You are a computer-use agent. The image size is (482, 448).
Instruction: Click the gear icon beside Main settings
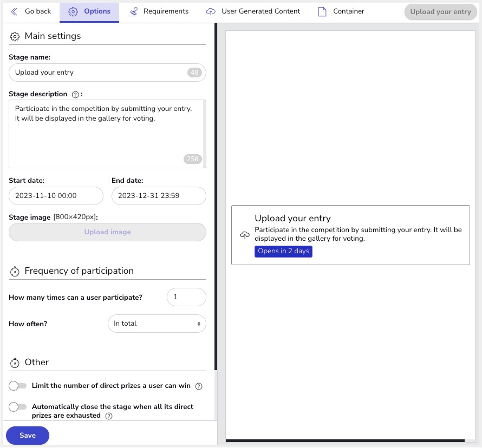click(15, 36)
